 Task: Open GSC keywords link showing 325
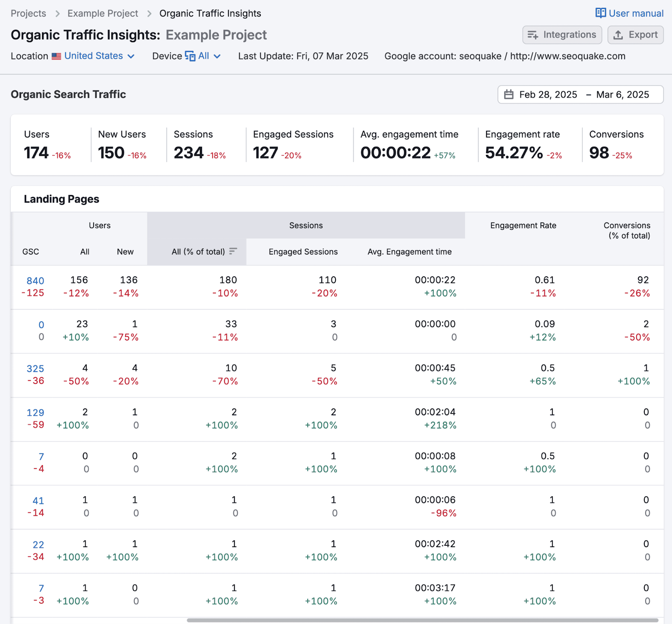35,369
